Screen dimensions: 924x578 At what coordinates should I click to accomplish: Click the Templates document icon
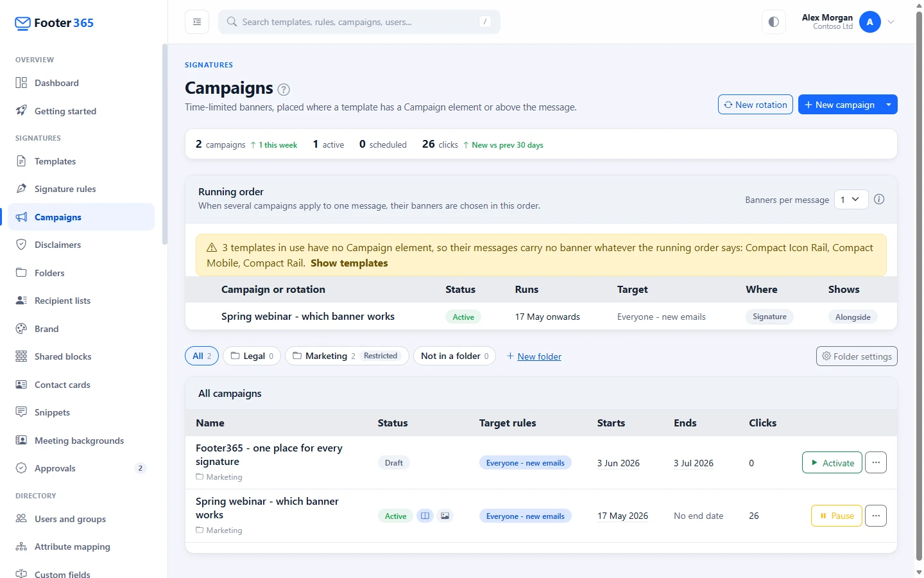pyautogui.click(x=21, y=161)
